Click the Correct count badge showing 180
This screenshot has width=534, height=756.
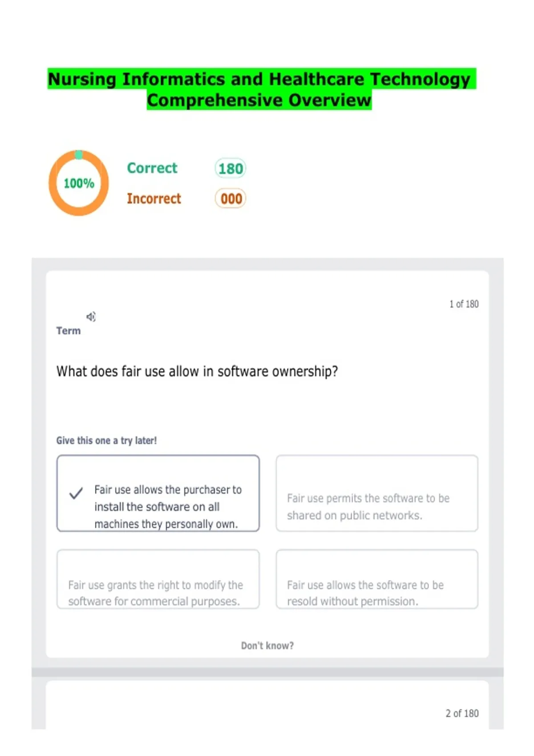point(231,169)
